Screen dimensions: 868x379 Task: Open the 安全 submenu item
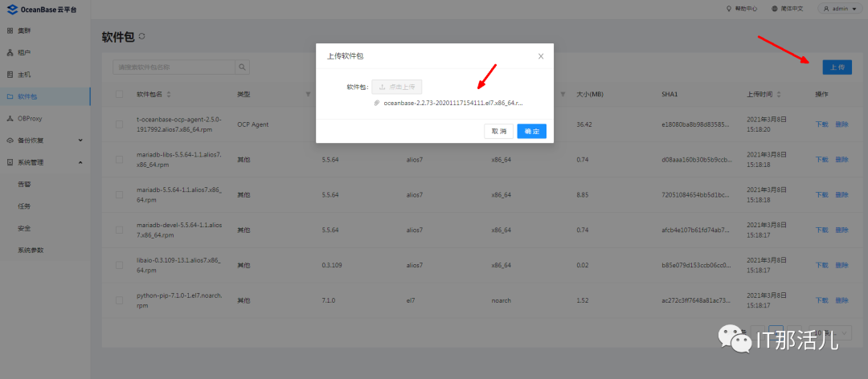pos(24,228)
